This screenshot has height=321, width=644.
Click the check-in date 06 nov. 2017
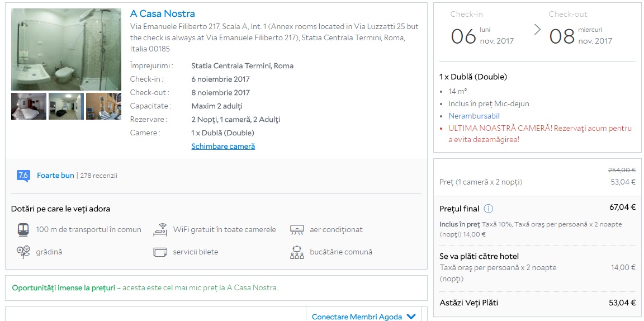[x=482, y=36]
